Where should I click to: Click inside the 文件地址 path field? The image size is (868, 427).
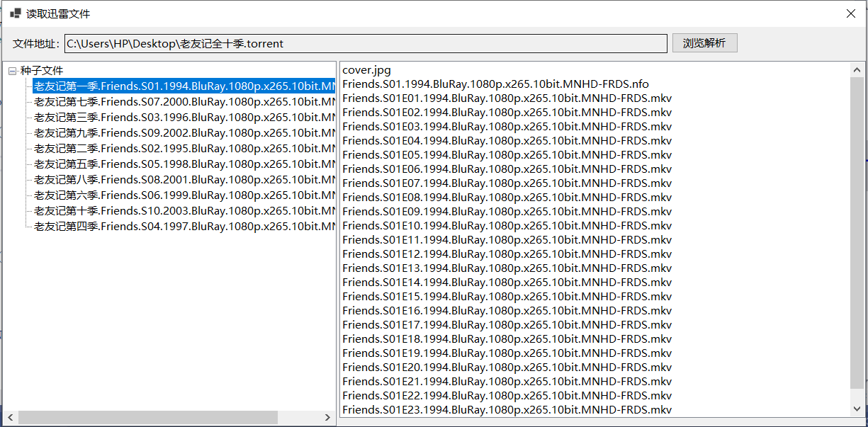click(354, 42)
